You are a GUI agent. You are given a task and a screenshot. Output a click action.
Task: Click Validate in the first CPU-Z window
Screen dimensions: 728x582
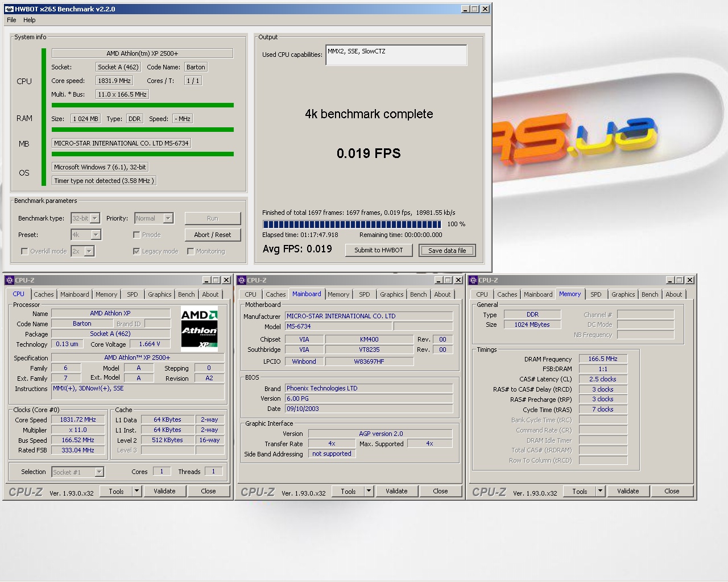pyautogui.click(x=164, y=491)
